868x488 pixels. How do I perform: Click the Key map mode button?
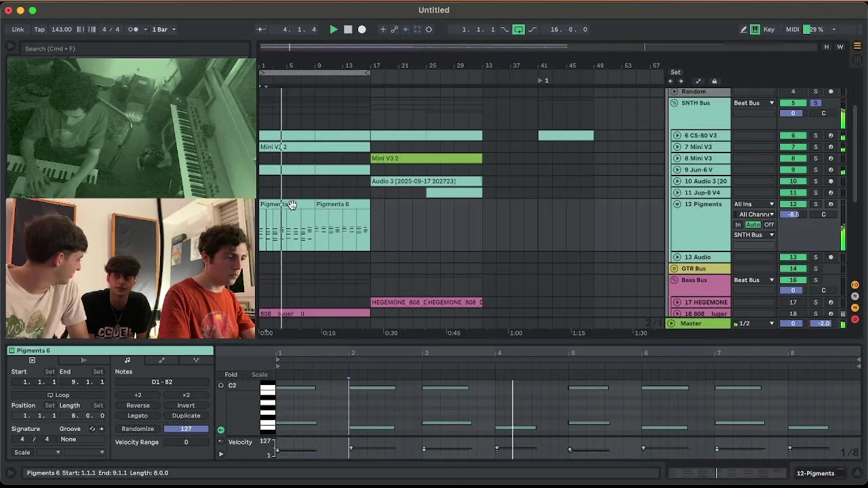(769, 29)
